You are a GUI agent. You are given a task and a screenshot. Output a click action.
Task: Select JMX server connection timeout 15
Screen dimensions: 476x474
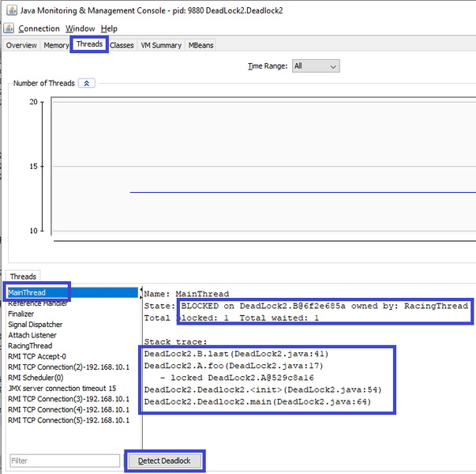point(73,389)
